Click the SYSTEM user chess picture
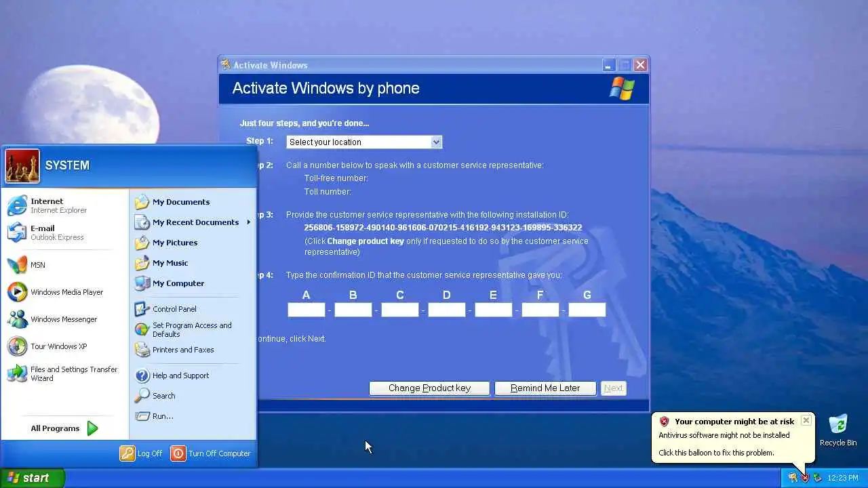The image size is (868, 488). point(22,166)
